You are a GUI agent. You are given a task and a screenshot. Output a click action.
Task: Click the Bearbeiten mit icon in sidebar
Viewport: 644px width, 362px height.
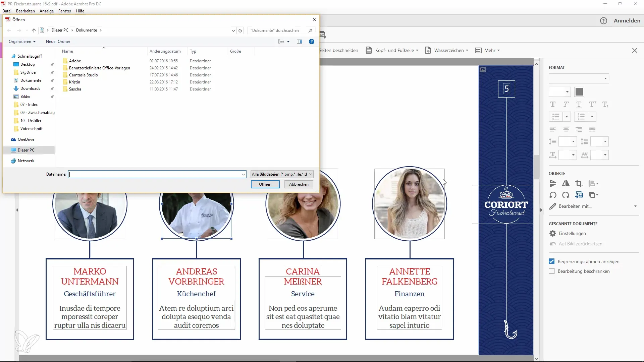[x=553, y=206]
